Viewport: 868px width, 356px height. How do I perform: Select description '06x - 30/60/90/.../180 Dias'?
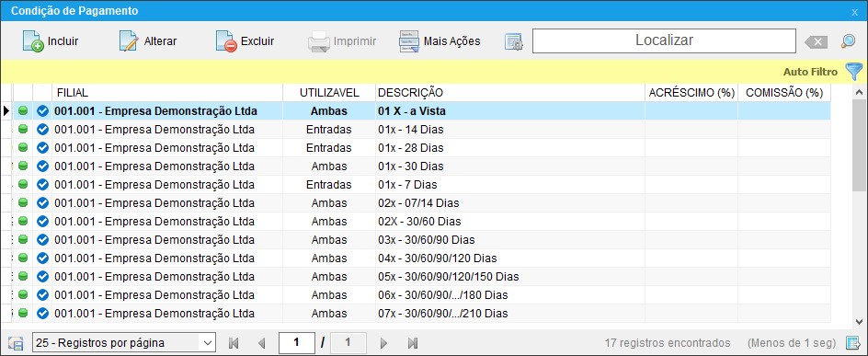[x=443, y=295]
